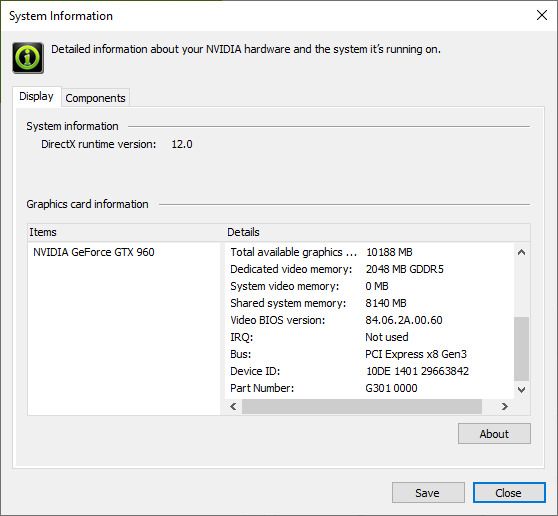Select the Bus row

coord(370,354)
